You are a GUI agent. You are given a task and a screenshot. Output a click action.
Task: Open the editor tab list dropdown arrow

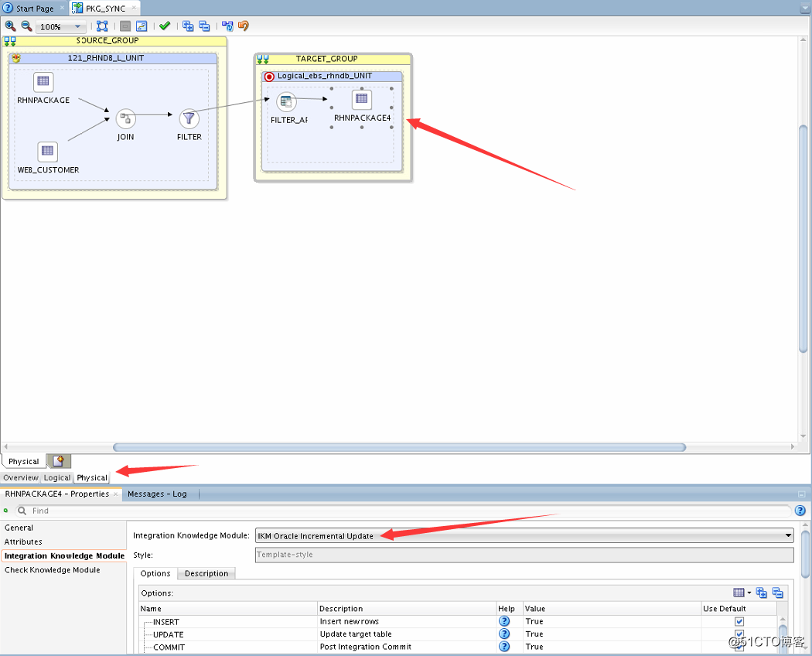pyautogui.click(x=803, y=8)
